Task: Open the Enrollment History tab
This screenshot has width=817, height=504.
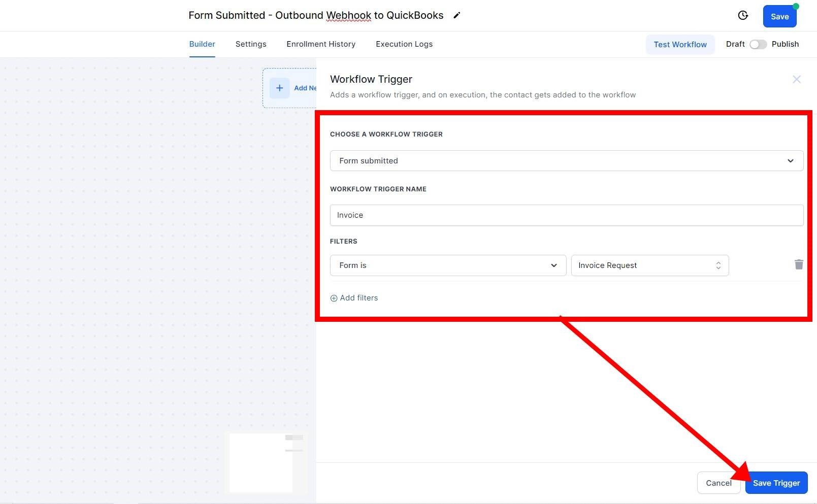Action: tap(321, 44)
